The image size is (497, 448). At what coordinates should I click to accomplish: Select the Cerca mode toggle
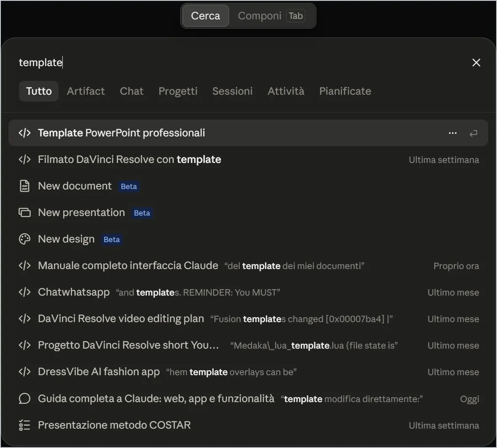coord(206,16)
